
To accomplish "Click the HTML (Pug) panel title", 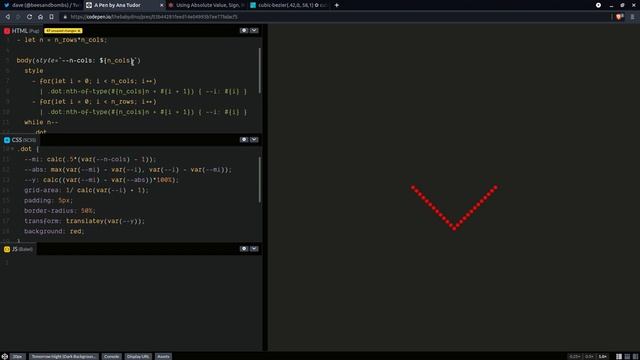I will tap(22, 31).
